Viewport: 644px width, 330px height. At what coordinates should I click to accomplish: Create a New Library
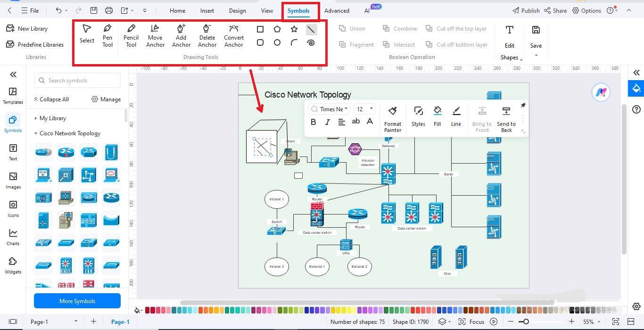27,29
